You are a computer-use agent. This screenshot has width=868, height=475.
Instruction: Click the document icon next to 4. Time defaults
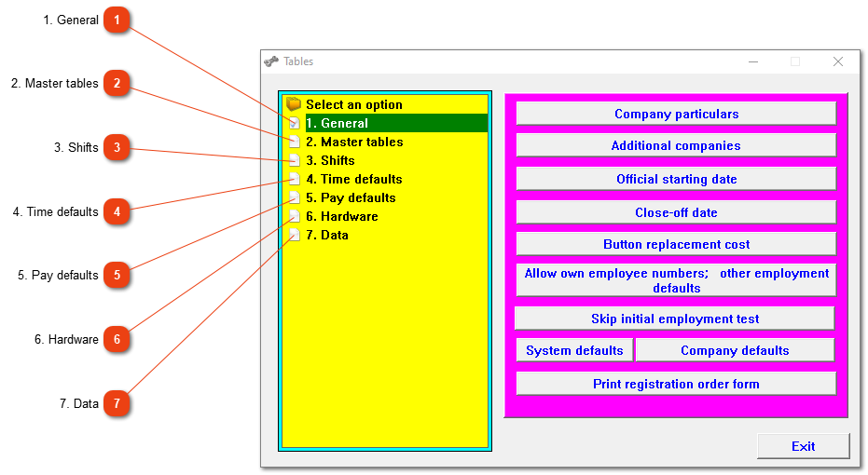point(295,179)
